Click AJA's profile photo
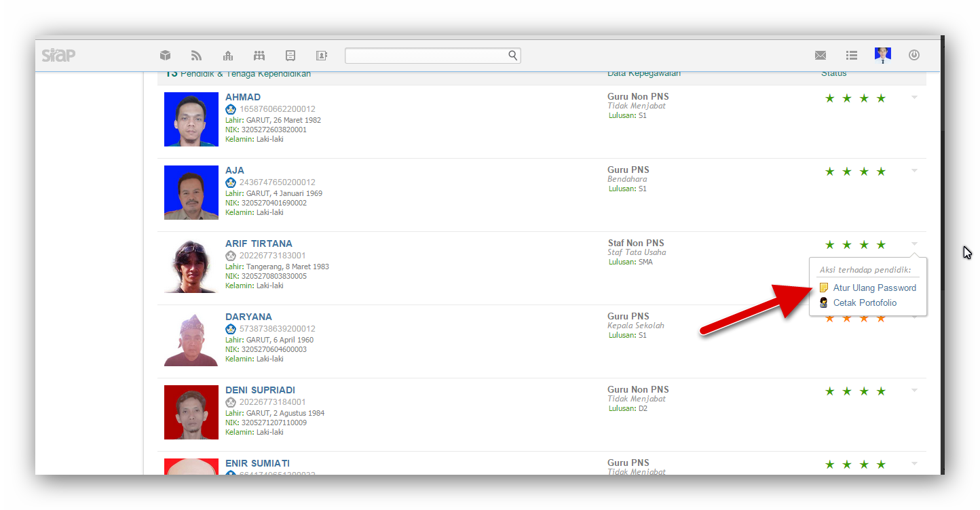 (x=191, y=193)
